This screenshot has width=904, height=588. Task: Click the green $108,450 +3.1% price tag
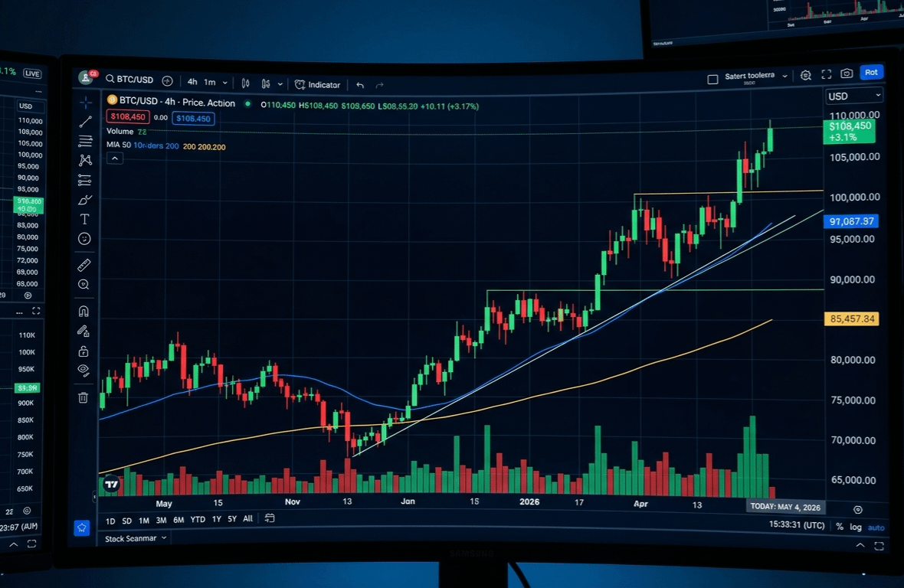coord(850,132)
